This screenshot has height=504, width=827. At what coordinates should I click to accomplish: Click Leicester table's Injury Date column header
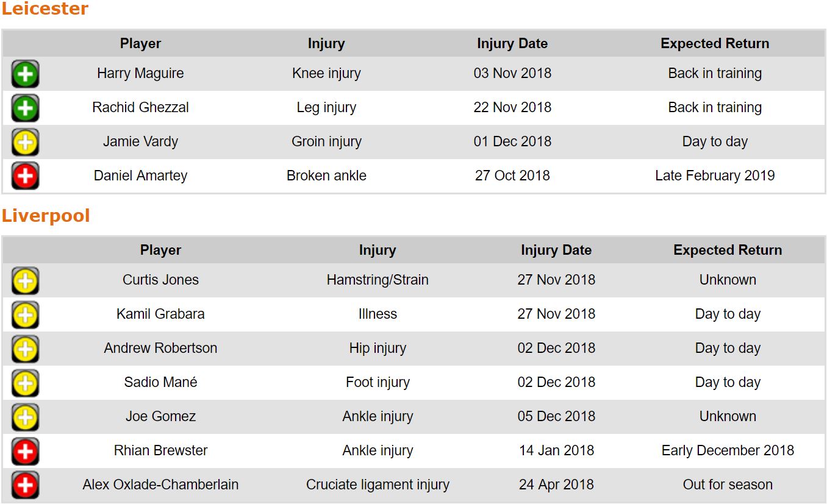point(512,44)
